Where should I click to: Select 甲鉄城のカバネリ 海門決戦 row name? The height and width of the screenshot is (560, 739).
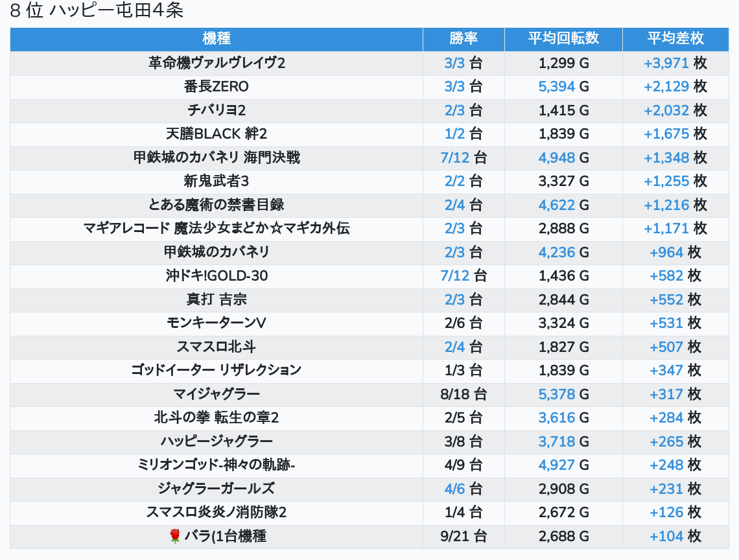click(217, 157)
